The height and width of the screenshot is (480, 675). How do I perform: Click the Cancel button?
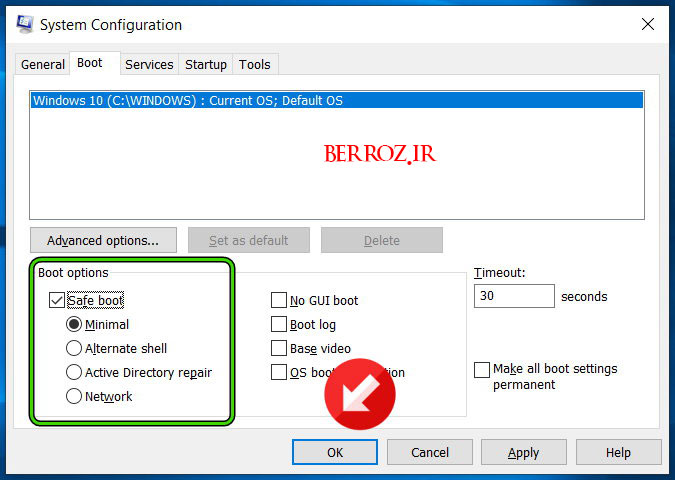click(x=430, y=452)
